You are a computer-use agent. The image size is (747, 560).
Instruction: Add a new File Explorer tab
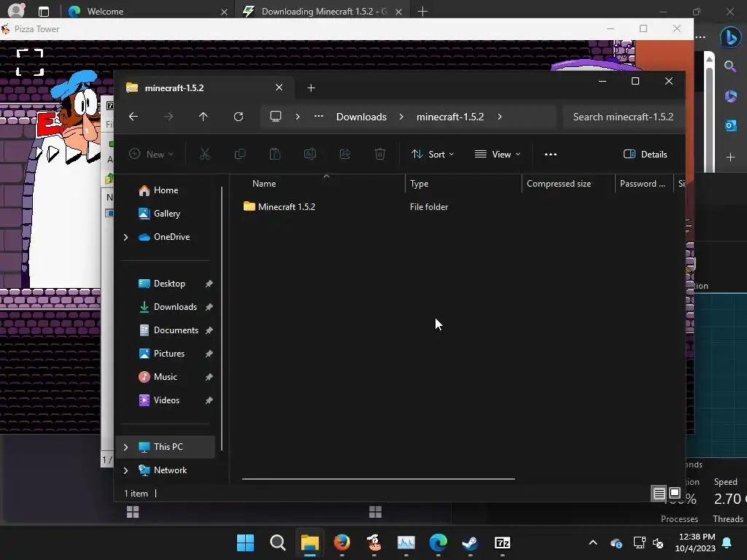coord(311,87)
